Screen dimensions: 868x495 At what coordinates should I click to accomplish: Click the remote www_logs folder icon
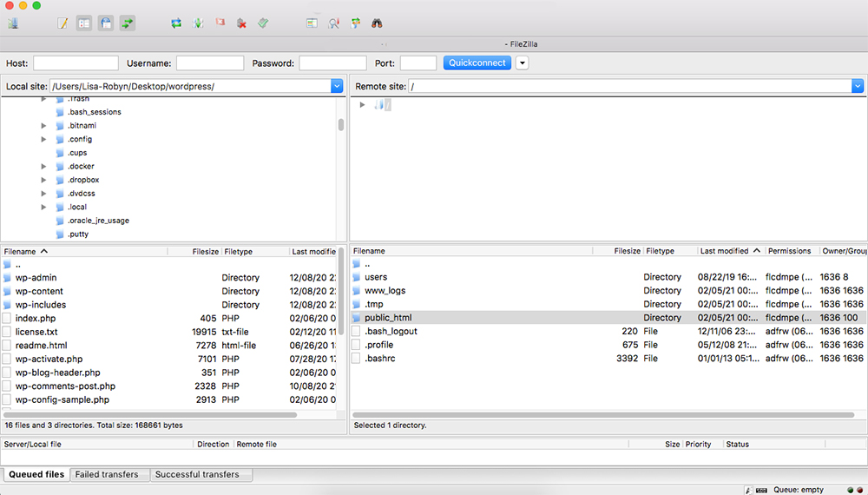357,291
